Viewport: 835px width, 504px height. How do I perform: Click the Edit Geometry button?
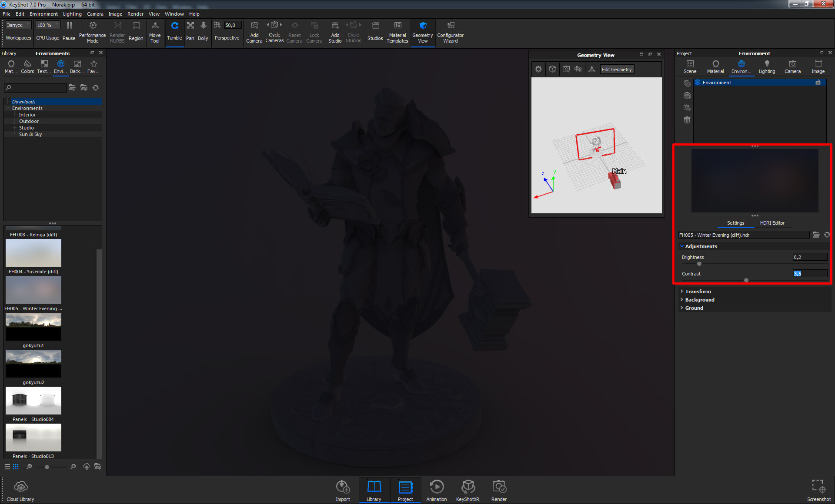617,70
